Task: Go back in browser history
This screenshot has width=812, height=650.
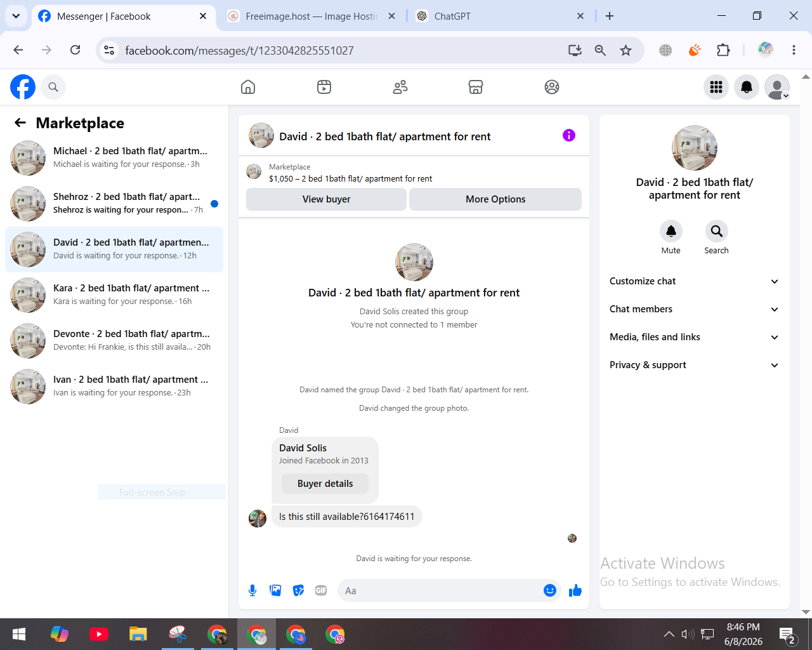Action: 18,50
